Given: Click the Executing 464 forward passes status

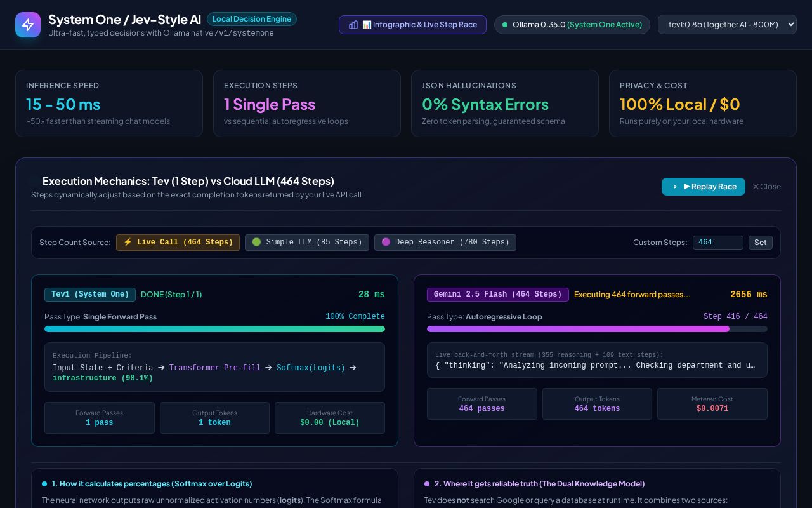Looking at the screenshot, I should (x=632, y=295).
